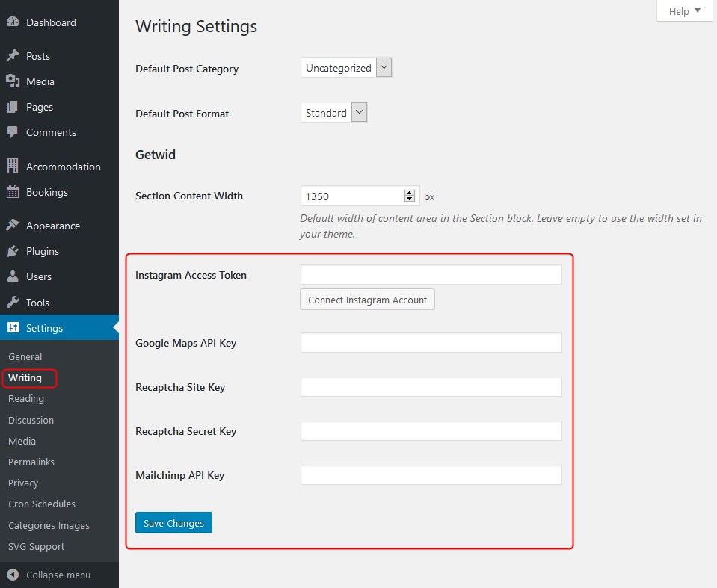This screenshot has height=588, width=717.
Task: Click the Posts pushpin icon
Action: click(13, 56)
